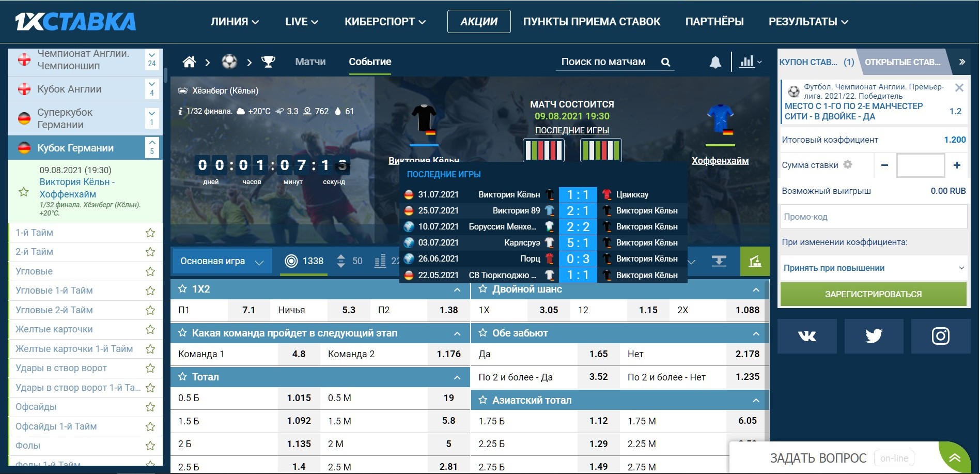The image size is (980, 474).
Task: Open the ЛИНИЯ menu
Action: coord(235,22)
